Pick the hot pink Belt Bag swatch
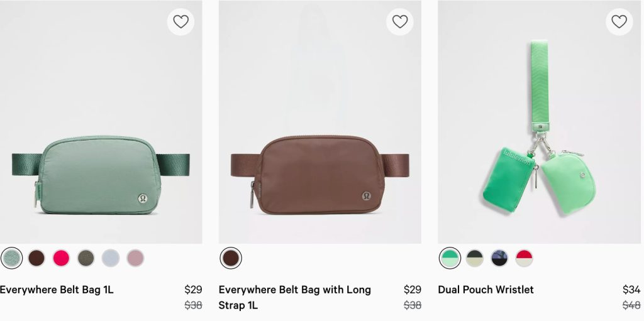This screenshot has height=321, width=644. (61, 258)
